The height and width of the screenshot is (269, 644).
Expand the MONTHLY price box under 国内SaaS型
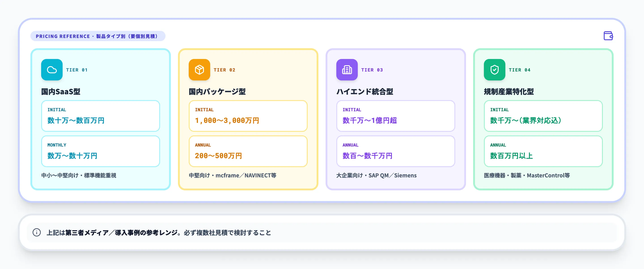[101, 151]
